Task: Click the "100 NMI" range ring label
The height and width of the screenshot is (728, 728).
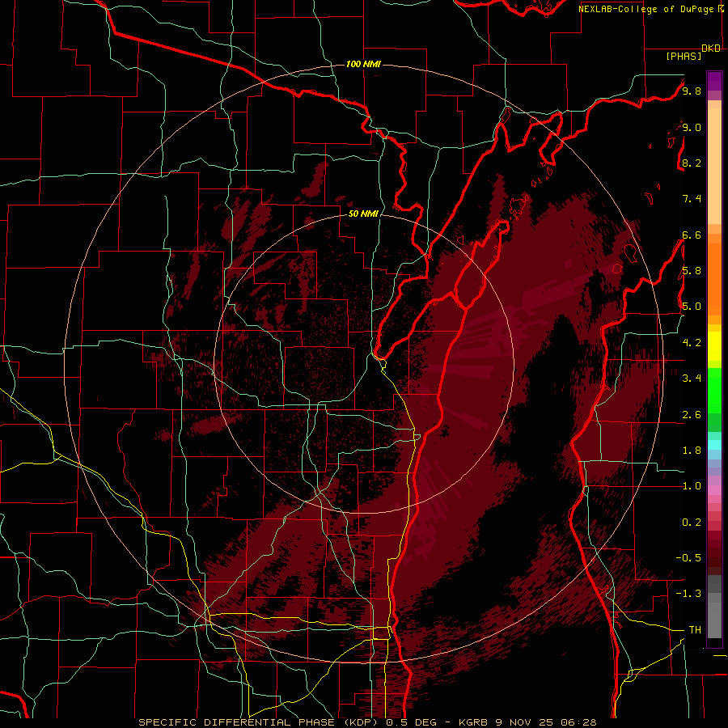Action: pos(363,64)
